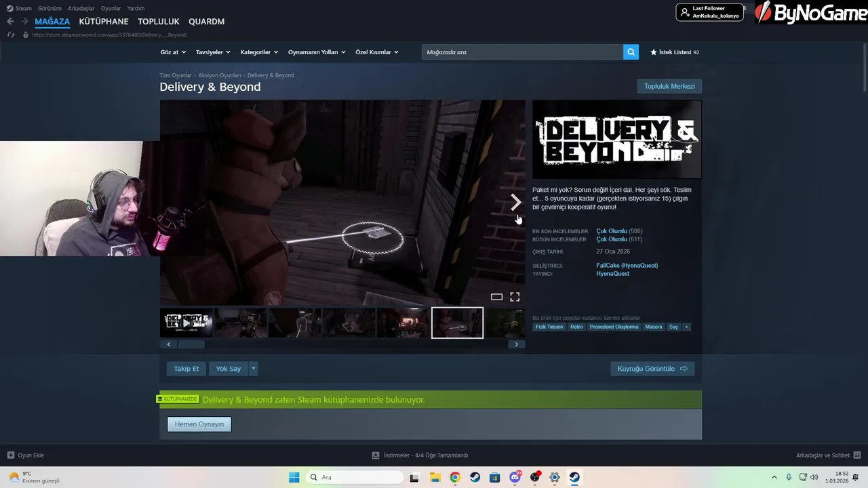This screenshot has height=488, width=868.
Task: Click the Yok Say button
Action: 229,369
